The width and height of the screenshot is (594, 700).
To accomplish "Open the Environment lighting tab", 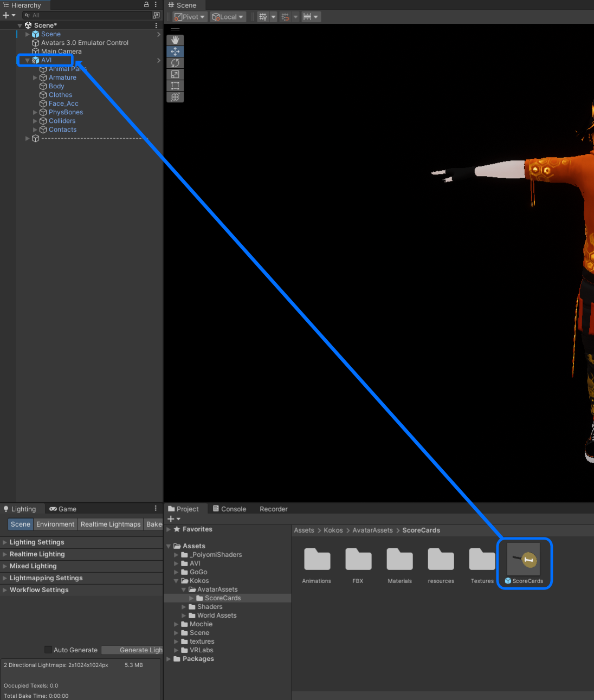I will pyautogui.click(x=55, y=524).
